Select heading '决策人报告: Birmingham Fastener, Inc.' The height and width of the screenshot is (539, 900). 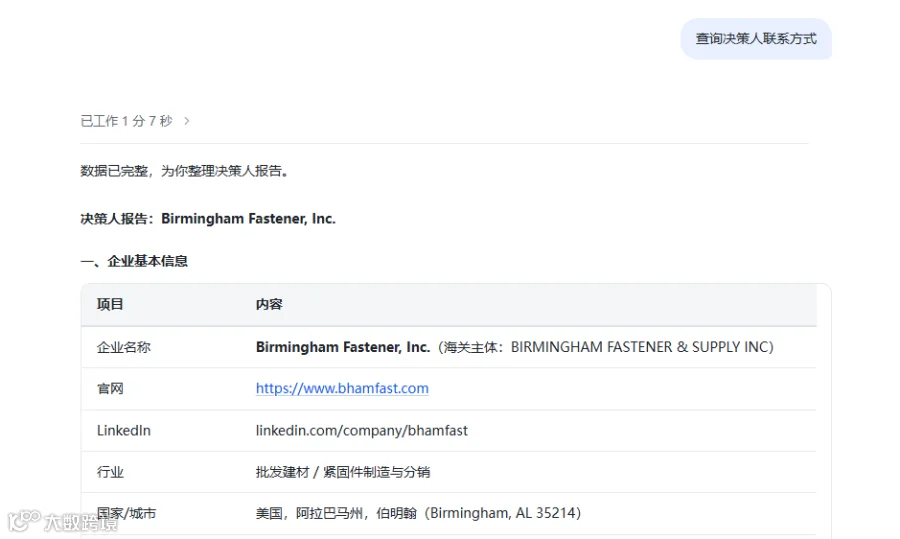tap(208, 219)
